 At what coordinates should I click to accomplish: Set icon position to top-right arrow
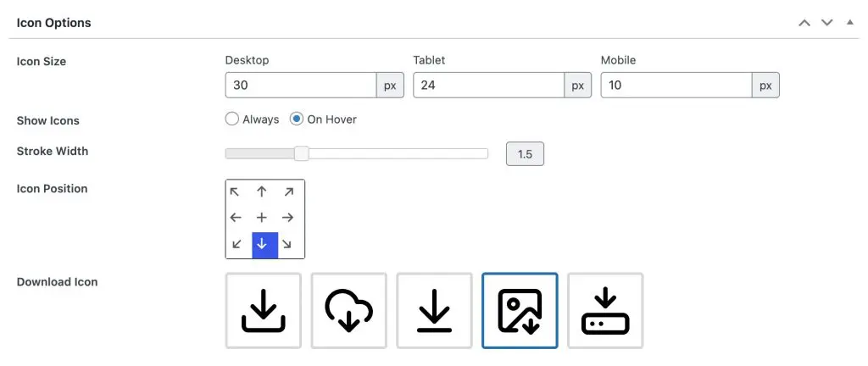288,192
